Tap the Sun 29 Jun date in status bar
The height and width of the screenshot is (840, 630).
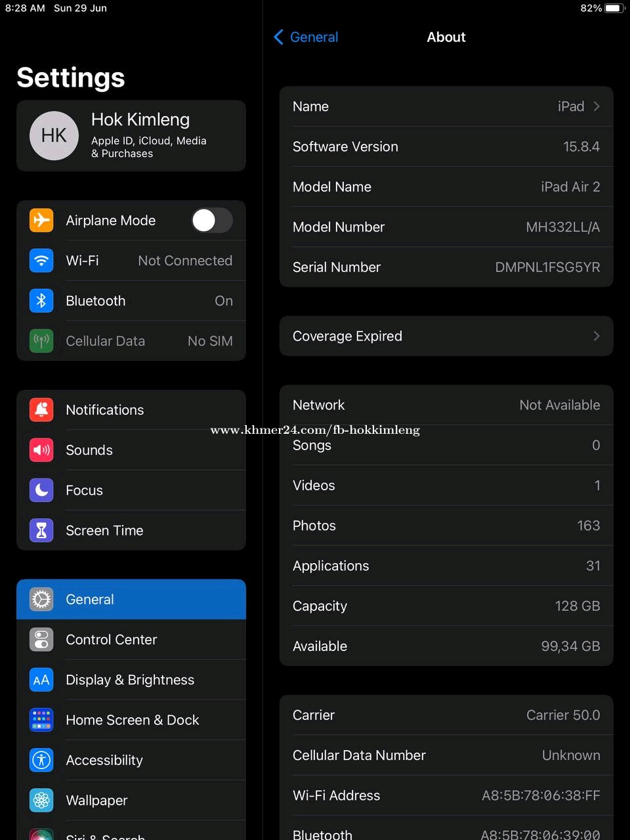tap(80, 8)
